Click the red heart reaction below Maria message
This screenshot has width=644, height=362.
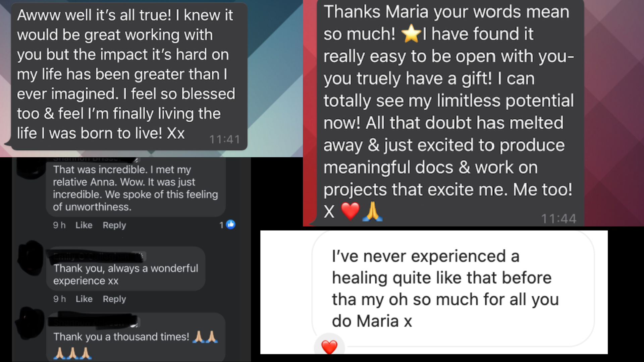329,347
